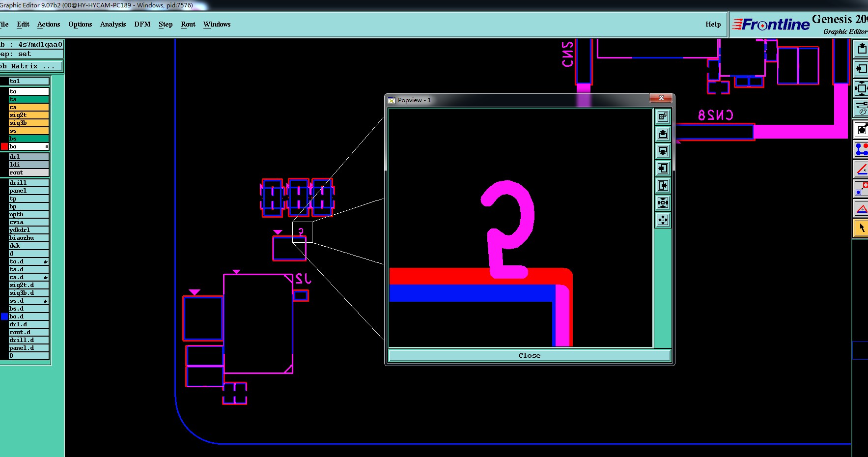868x457 pixels.
Task: Select the drl layer row
Action: (29, 157)
